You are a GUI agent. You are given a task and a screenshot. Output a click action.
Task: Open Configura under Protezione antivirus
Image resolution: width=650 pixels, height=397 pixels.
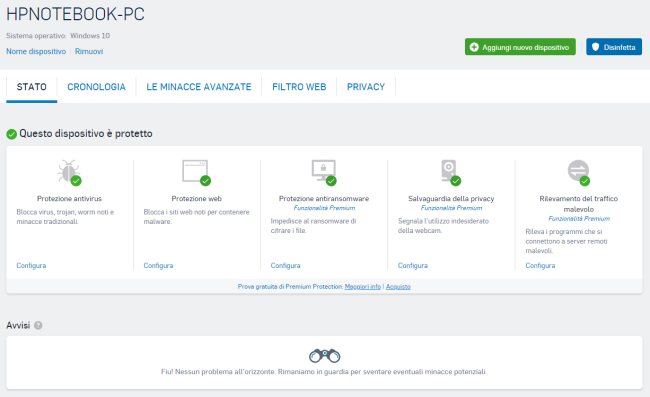click(31, 265)
